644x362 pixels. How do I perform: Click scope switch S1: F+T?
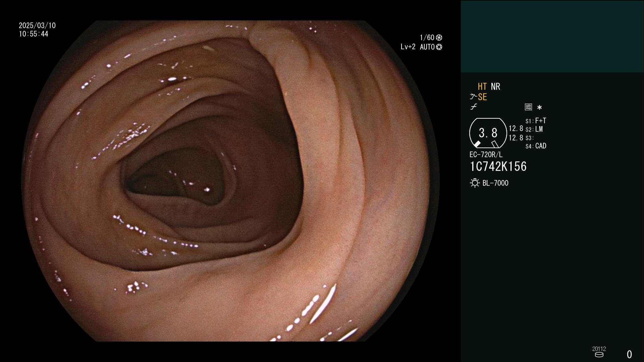536,121
